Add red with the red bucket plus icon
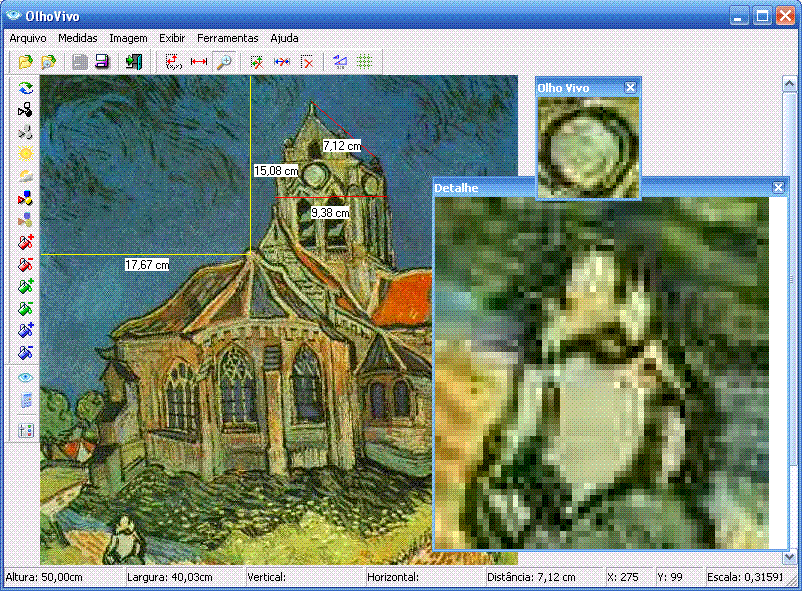 pos(26,242)
